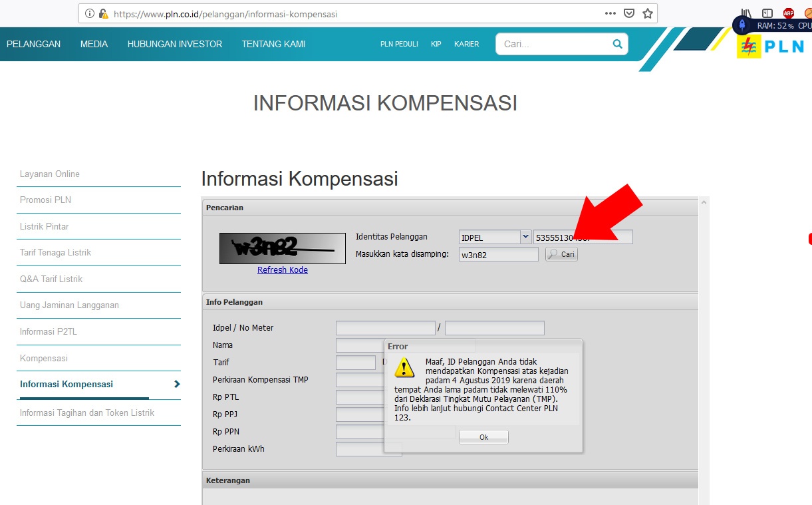
Task: Collapse the Pencarian panel corner arrow
Action: tap(704, 202)
